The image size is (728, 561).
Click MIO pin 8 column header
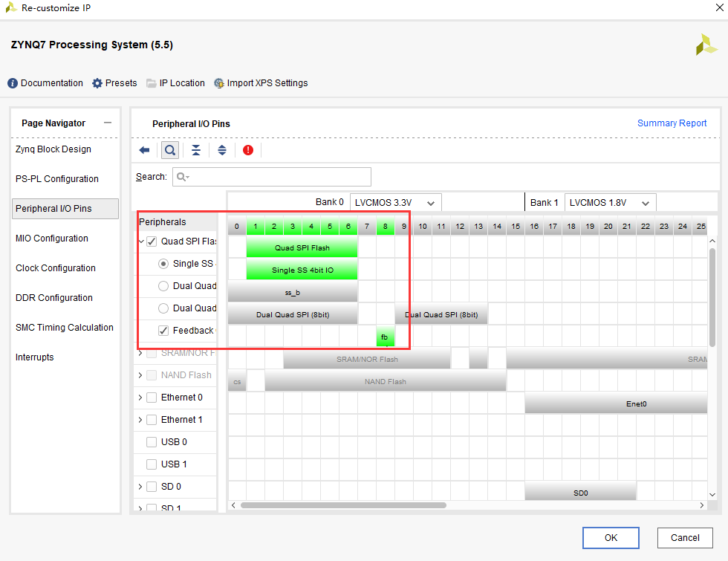click(386, 226)
